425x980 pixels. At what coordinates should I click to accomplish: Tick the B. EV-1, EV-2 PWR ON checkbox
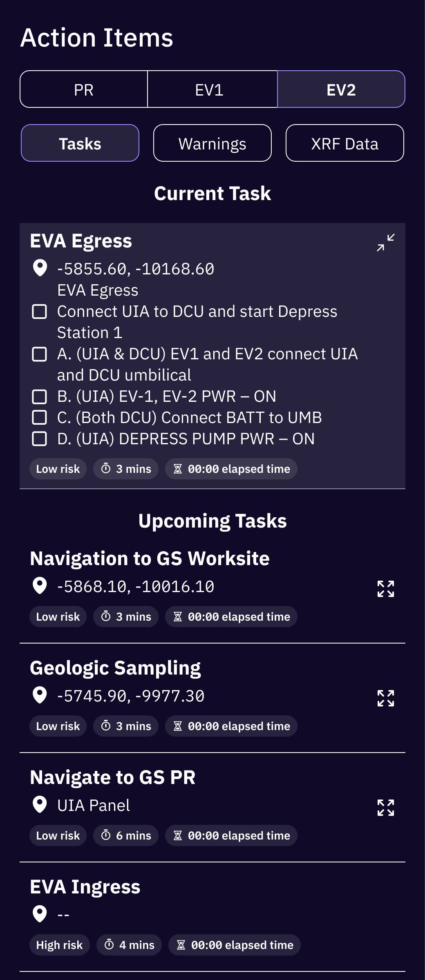(x=40, y=396)
